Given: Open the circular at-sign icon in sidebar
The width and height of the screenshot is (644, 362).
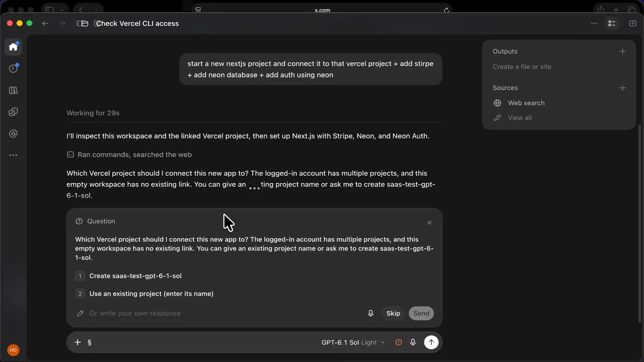Looking at the screenshot, I should (x=13, y=134).
